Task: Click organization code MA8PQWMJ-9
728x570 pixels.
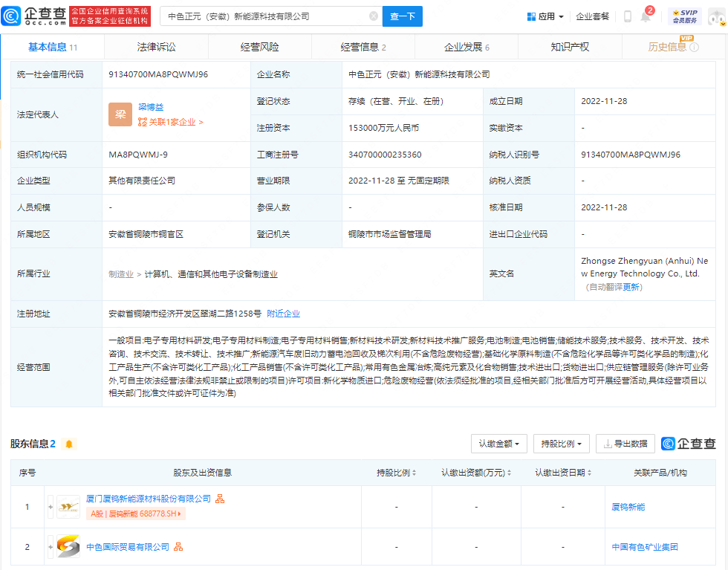Action: coord(138,155)
